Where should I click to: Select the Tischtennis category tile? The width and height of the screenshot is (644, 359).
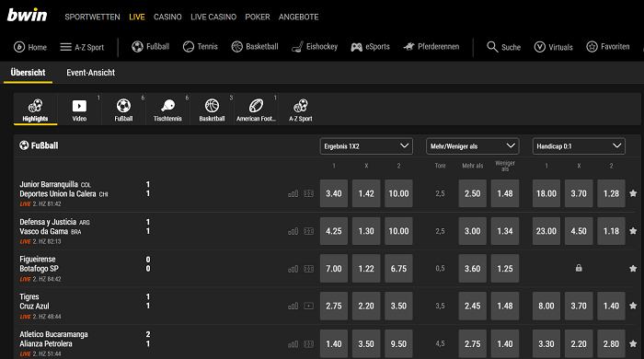[167, 110]
